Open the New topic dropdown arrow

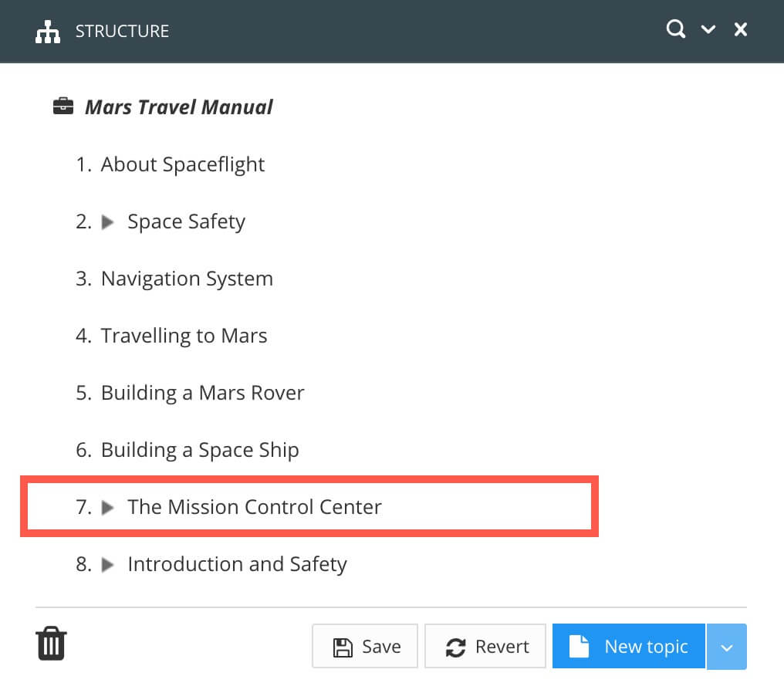[726, 646]
